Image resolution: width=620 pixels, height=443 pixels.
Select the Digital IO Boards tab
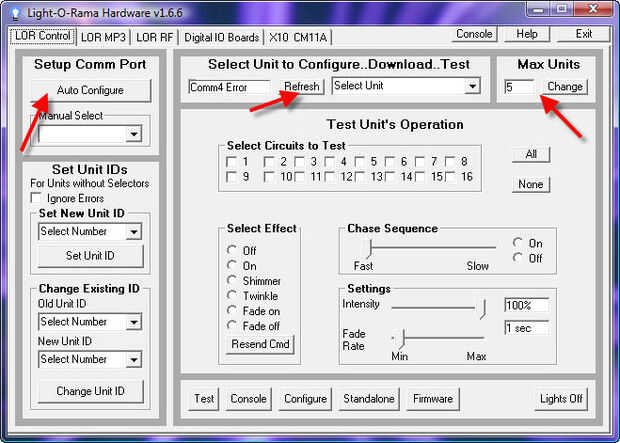coord(221,38)
